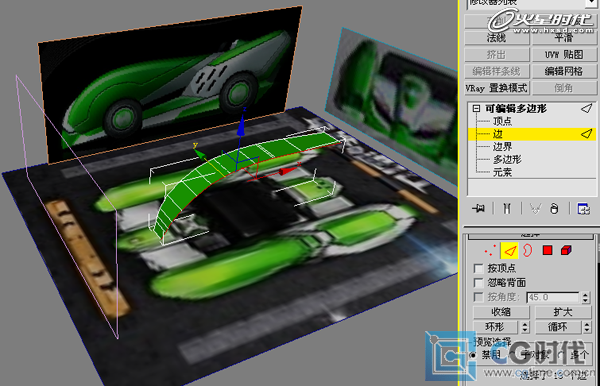Select 顶点 in the modifier stack
Image resolution: width=600 pixels, height=386 pixels.
pyautogui.click(x=502, y=121)
